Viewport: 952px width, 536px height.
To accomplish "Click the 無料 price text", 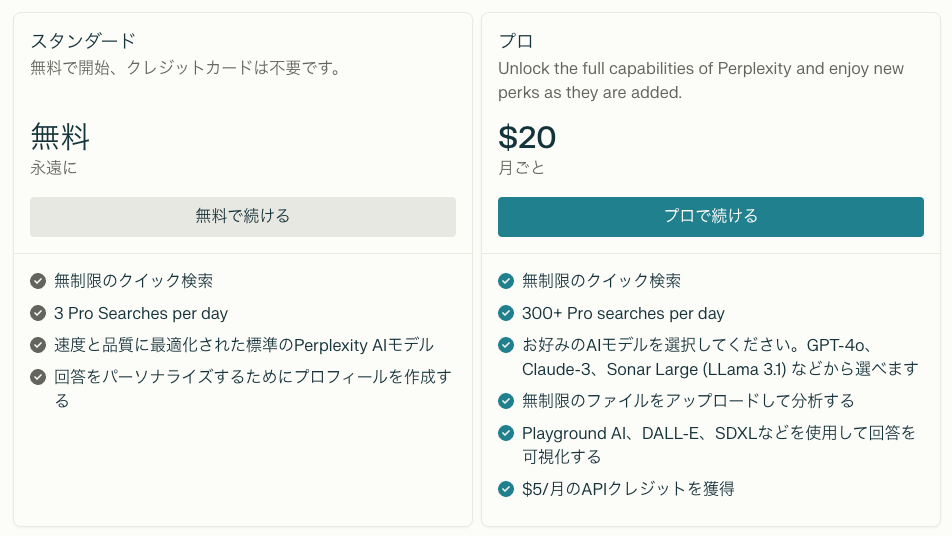I will pos(60,137).
